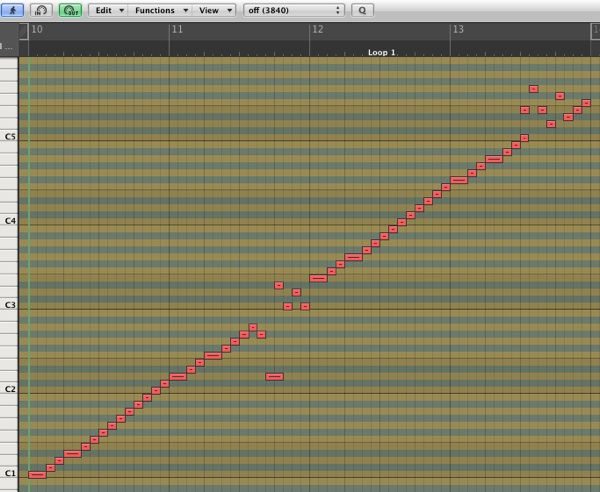Click the C5 piano key
This screenshot has height=492, width=600.
pyautogui.click(x=9, y=137)
